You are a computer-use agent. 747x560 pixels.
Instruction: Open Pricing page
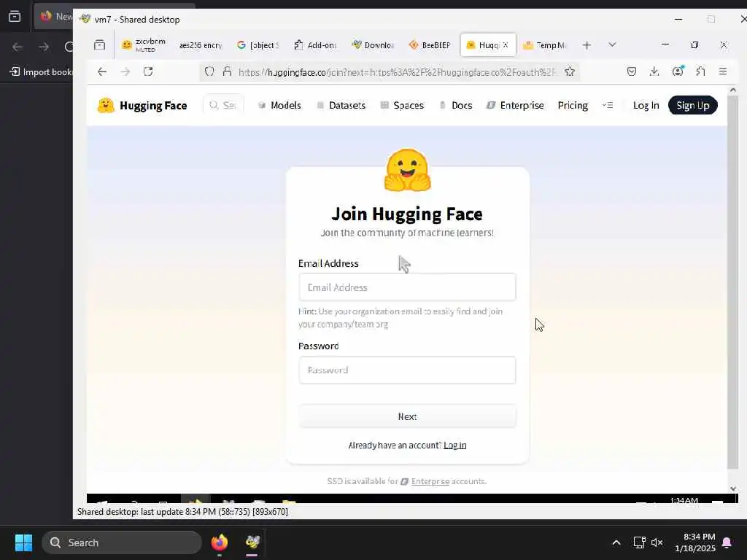[573, 105]
